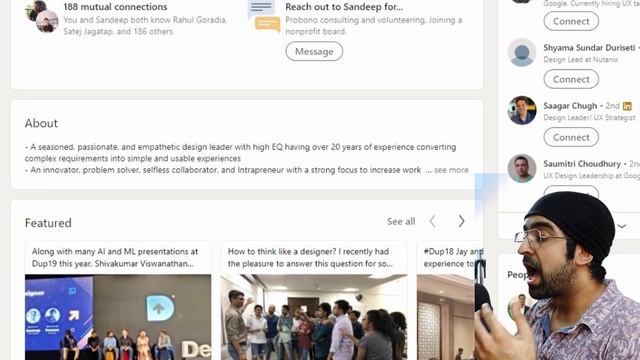Click the LinkedIn premium badge next to Saagar Chugh
Image resolution: width=640 pixels, height=360 pixels.
click(627, 106)
